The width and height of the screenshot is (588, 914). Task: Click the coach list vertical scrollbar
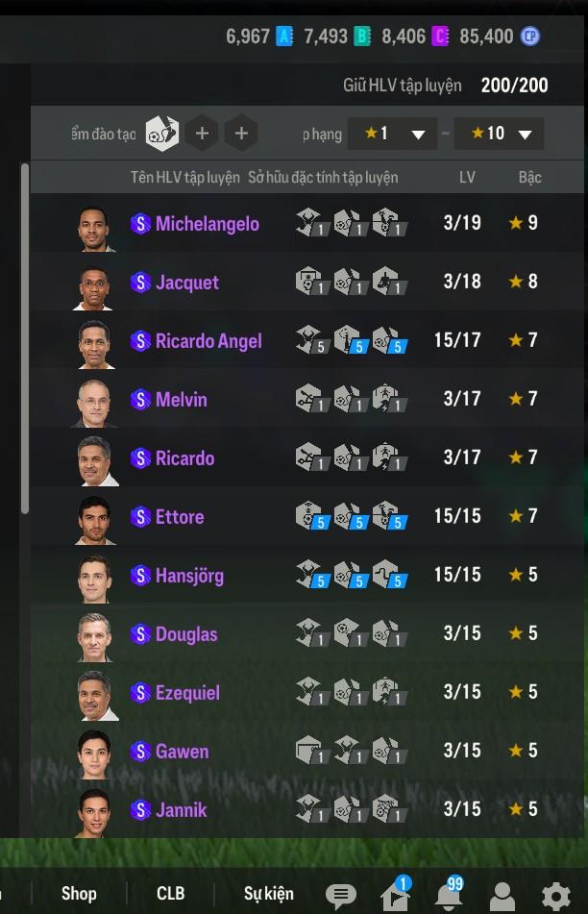[x=24, y=338]
